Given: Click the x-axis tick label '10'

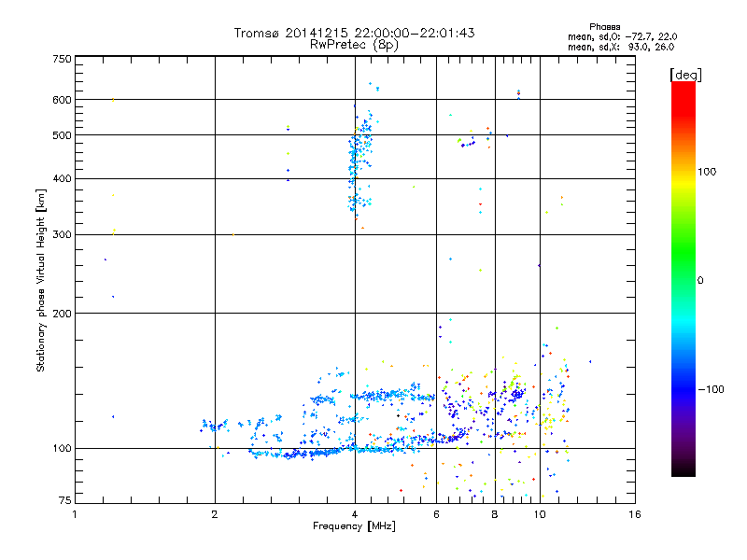Looking at the screenshot, I should (540, 514).
